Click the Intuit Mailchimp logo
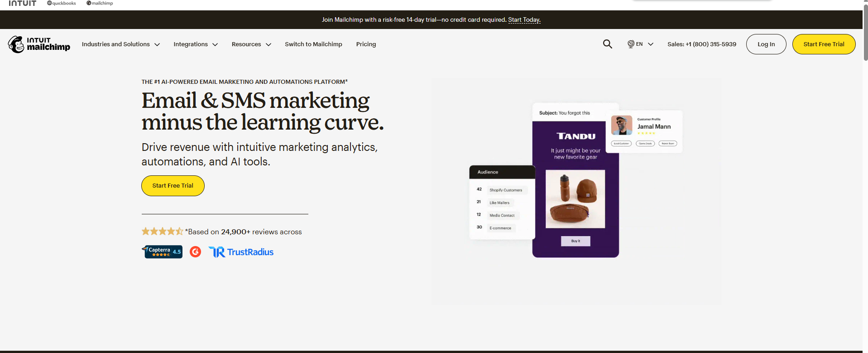 point(39,44)
